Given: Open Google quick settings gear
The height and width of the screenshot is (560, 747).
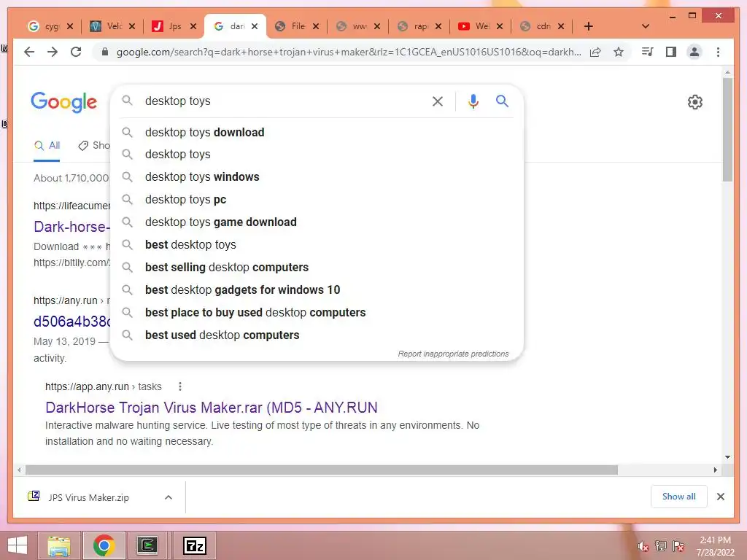Looking at the screenshot, I should point(695,102).
